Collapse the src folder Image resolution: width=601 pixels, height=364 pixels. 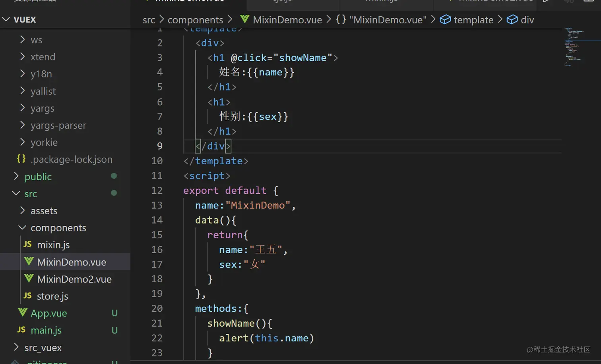click(16, 193)
